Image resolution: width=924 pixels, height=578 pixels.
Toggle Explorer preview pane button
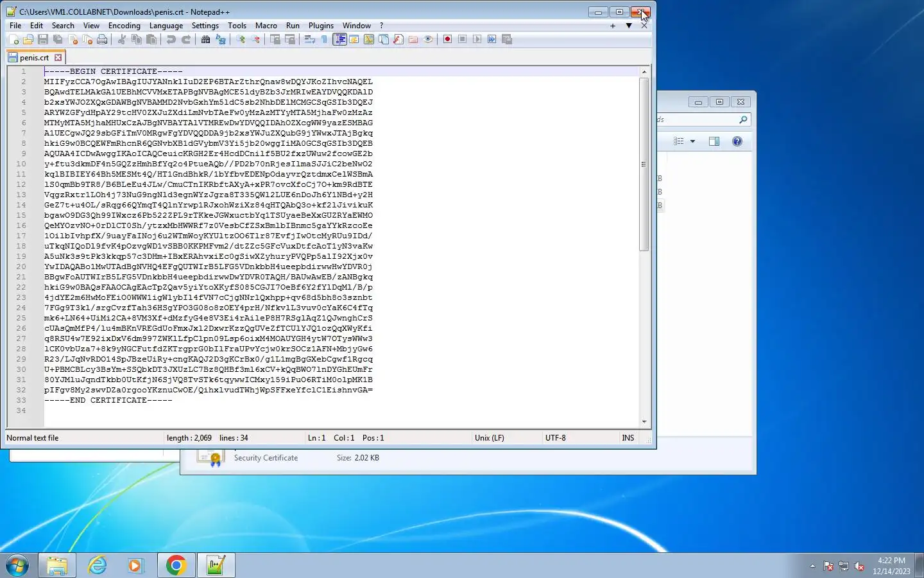click(714, 141)
